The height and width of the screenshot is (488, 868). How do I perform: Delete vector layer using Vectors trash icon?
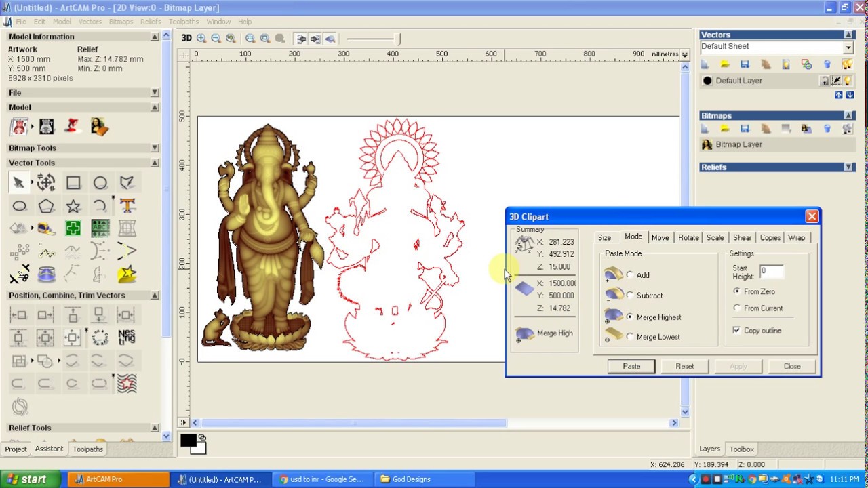click(827, 64)
